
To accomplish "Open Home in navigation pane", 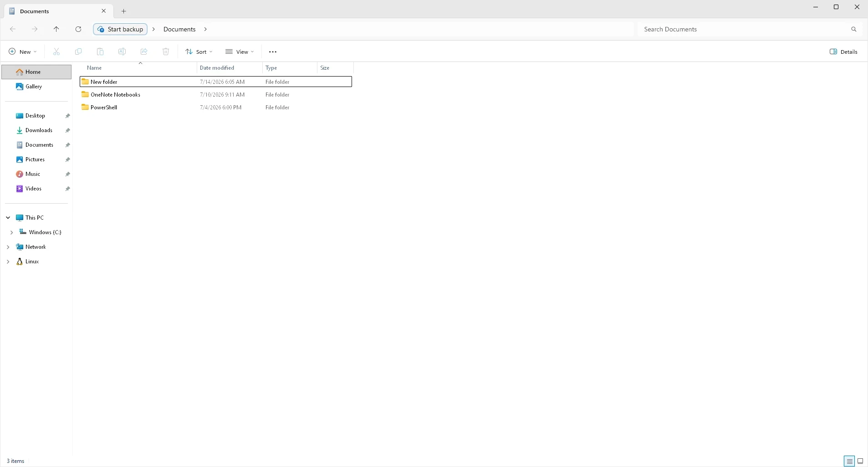I will click(x=36, y=72).
